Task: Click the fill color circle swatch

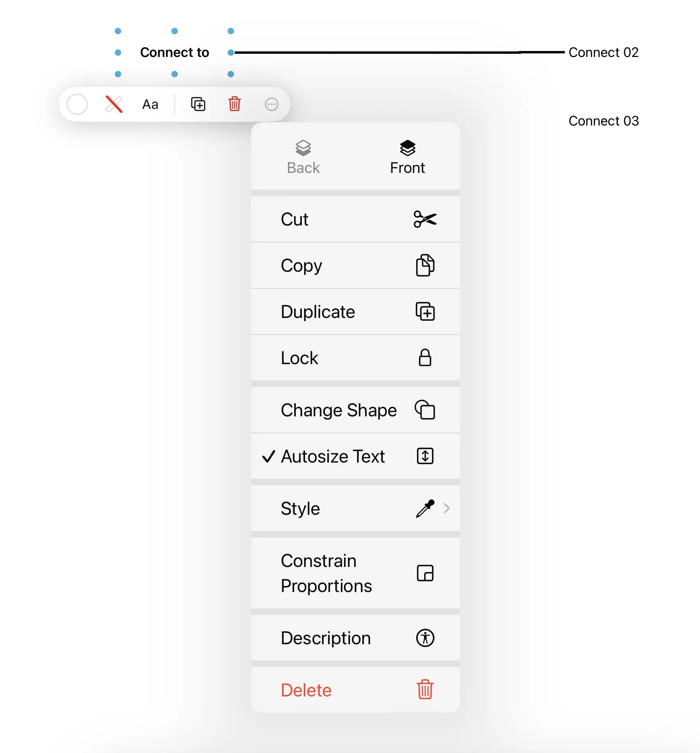Action: [x=77, y=104]
